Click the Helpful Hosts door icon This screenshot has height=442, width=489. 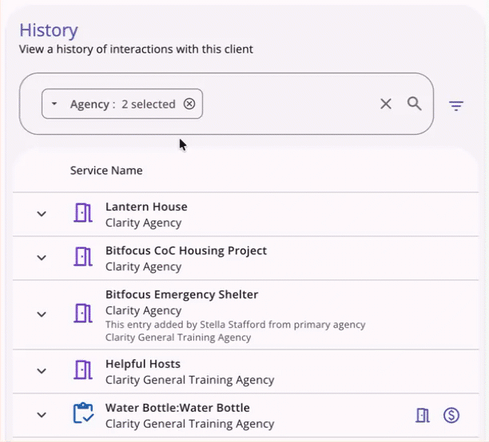83,370
